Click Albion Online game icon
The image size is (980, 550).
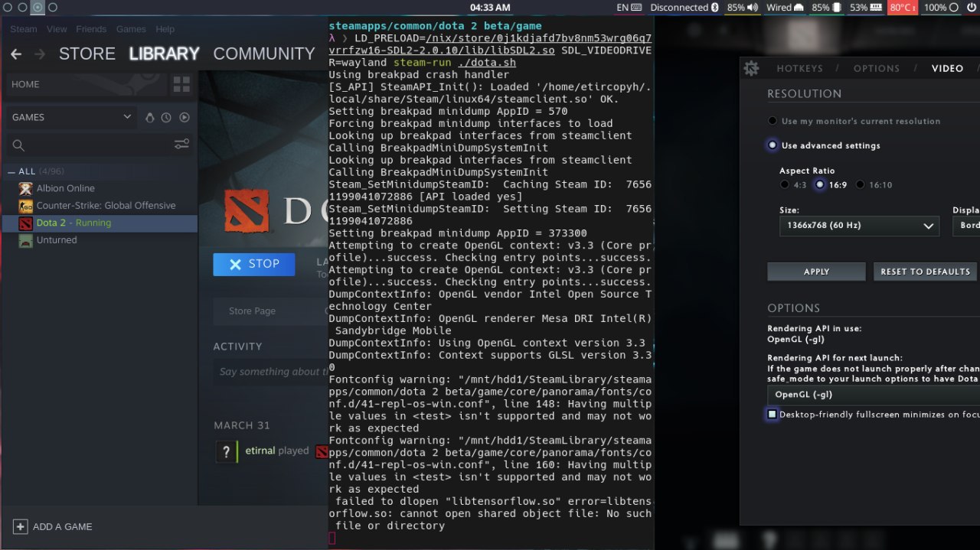pos(25,188)
